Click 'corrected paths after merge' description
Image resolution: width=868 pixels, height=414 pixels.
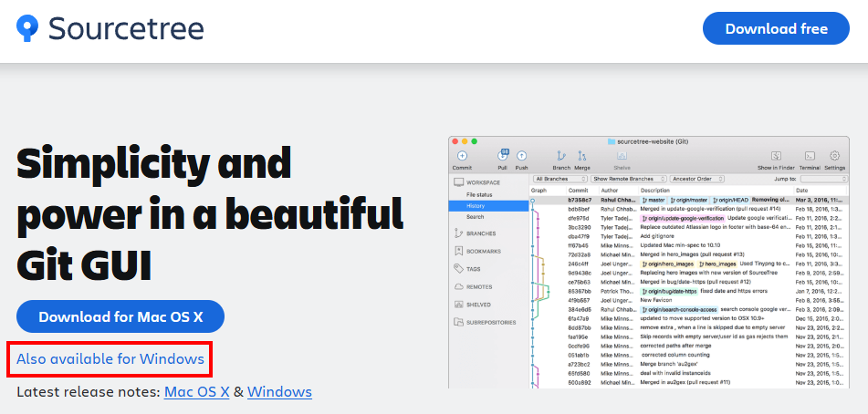675,346
